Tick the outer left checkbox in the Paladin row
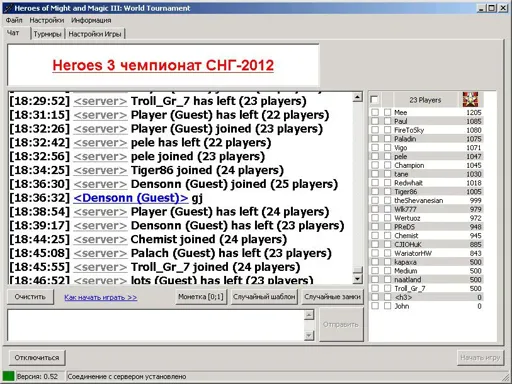The height and width of the screenshot is (384, 512). pyautogui.click(x=375, y=139)
